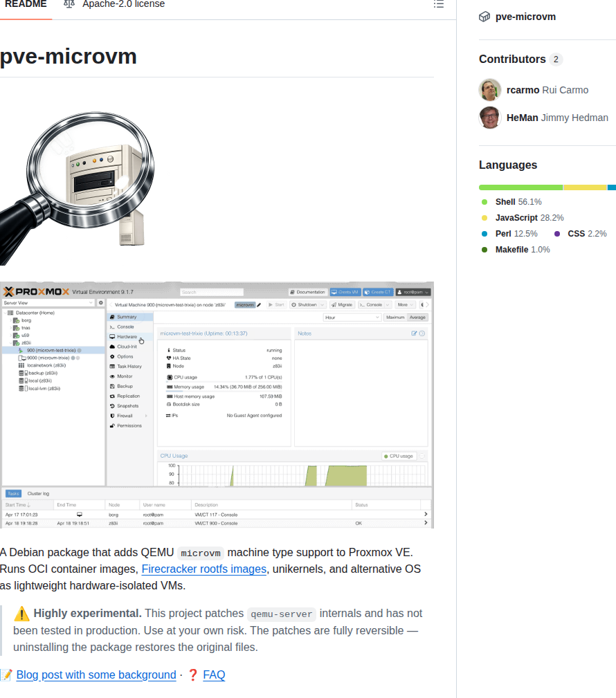Select the JavaScript 28.2% language entry
616x698 pixels.
[x=523, y=218]
